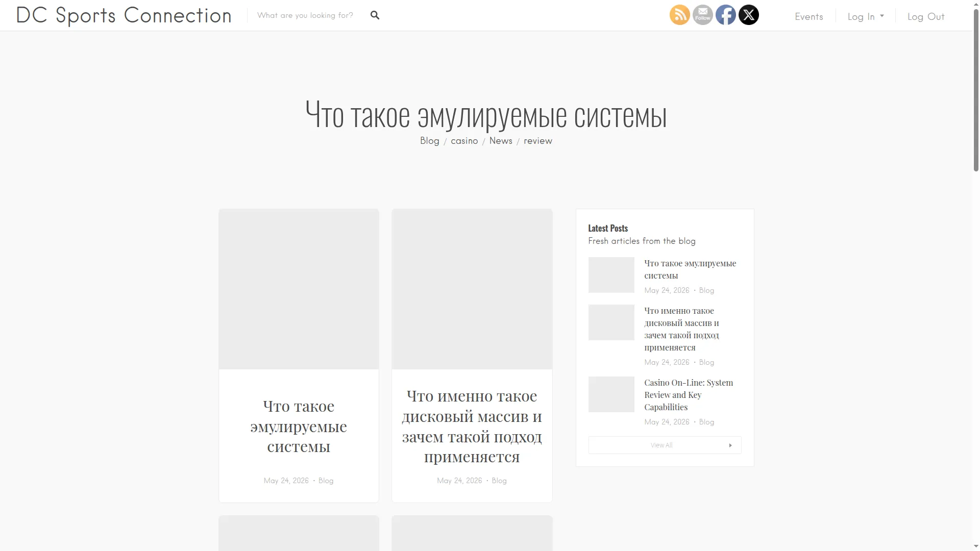Click the 'Fresh articles from the blog' text
This screenshot has height=551, width=980.
(642, 241)
